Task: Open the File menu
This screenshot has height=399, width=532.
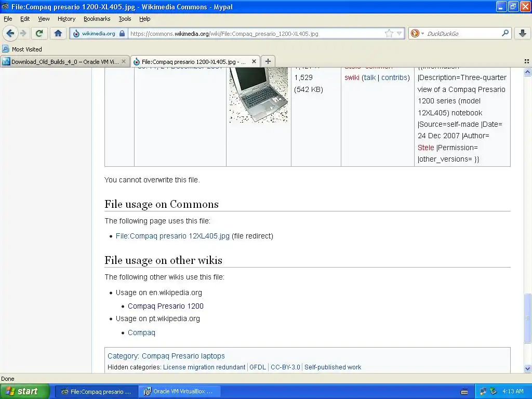Action: coord(8,19)
